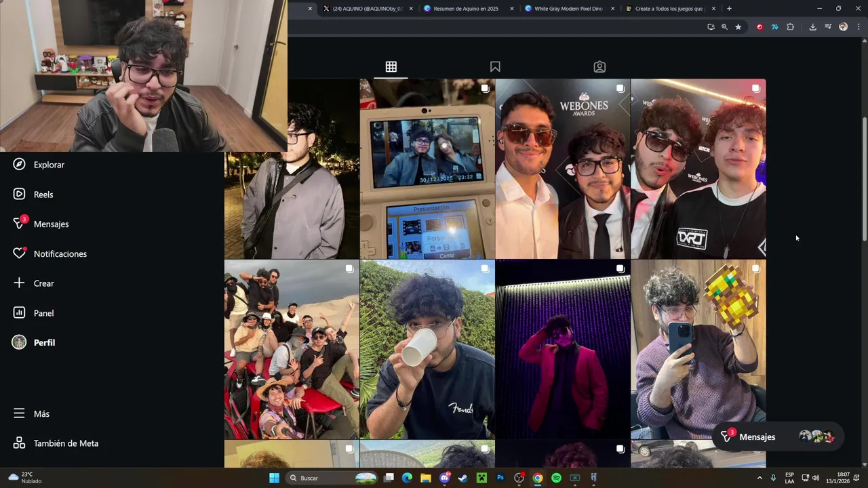Screen dimensions: 868x488
Task: Click the red circular extension icon
Action: tap(759, 27)
